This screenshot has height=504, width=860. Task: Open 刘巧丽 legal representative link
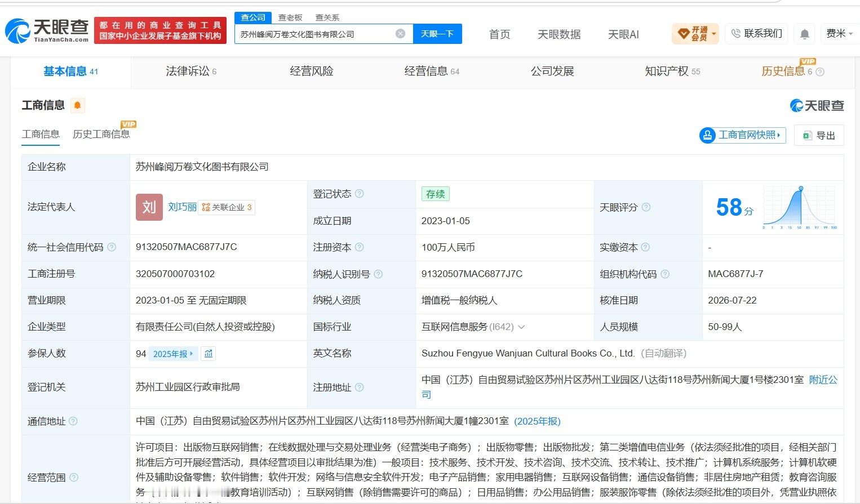coord(182,207)
